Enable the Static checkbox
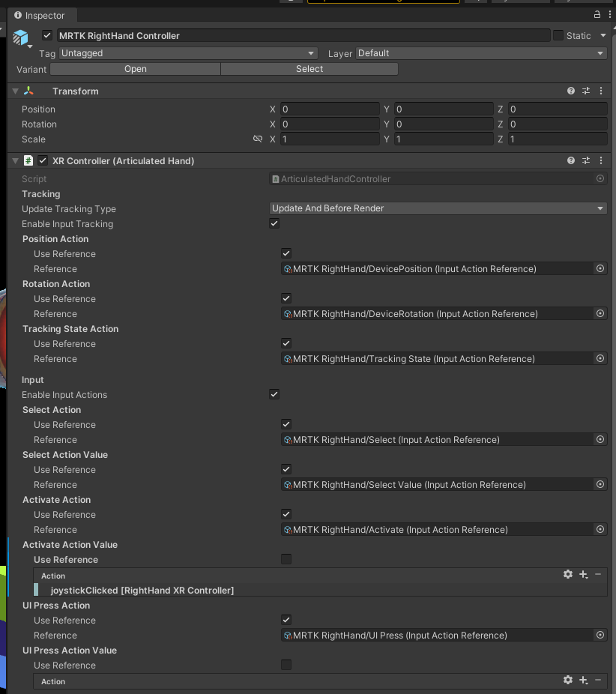This screenshot has height=694, width=616. 558,35
